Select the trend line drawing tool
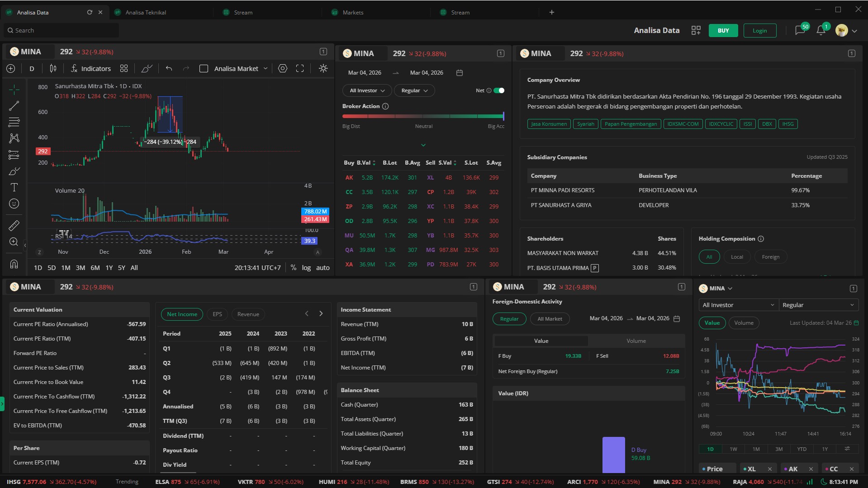 [14, 106]
